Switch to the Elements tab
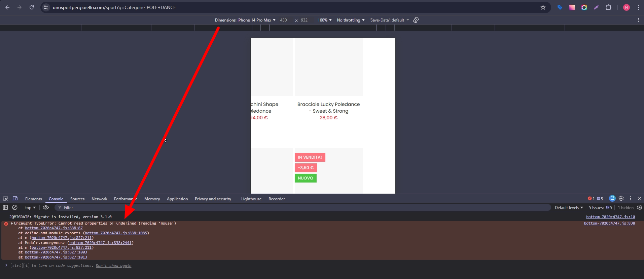The image size is (644, 279). point(33,199)
